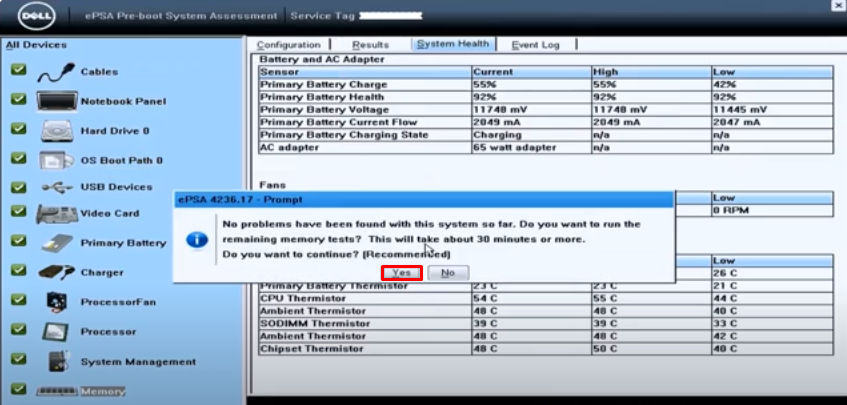Screen dimensions: 847x405
Task: Uncheck the OS Boot Path 0 checkbox
Action: tap(17, 157)
